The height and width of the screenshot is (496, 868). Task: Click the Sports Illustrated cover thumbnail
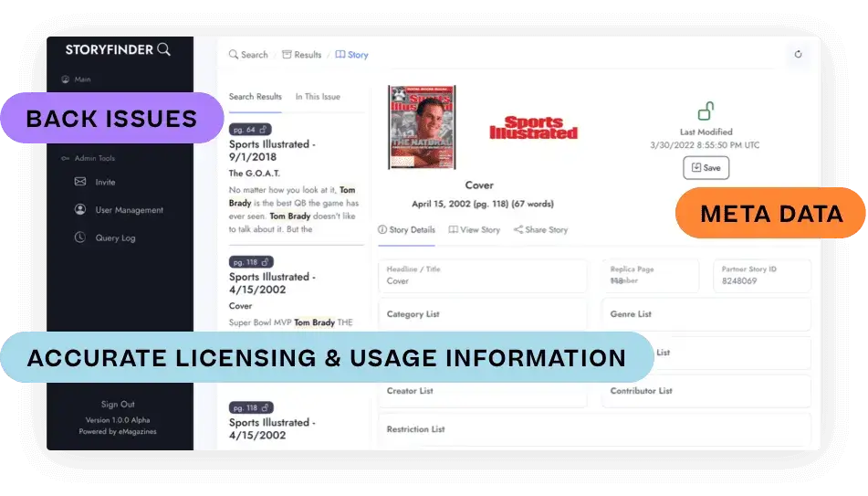point(422,127)
